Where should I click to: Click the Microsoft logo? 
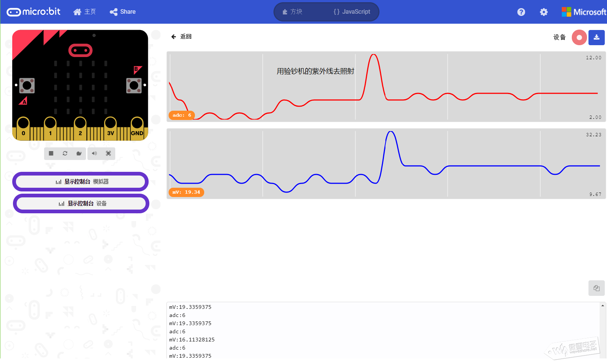pos(584,12)
